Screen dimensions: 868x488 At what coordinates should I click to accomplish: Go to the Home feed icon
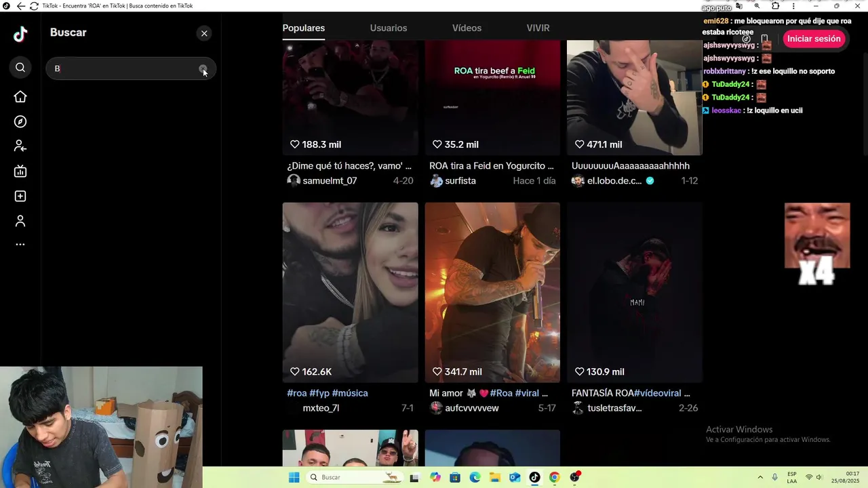coord(20,97)
